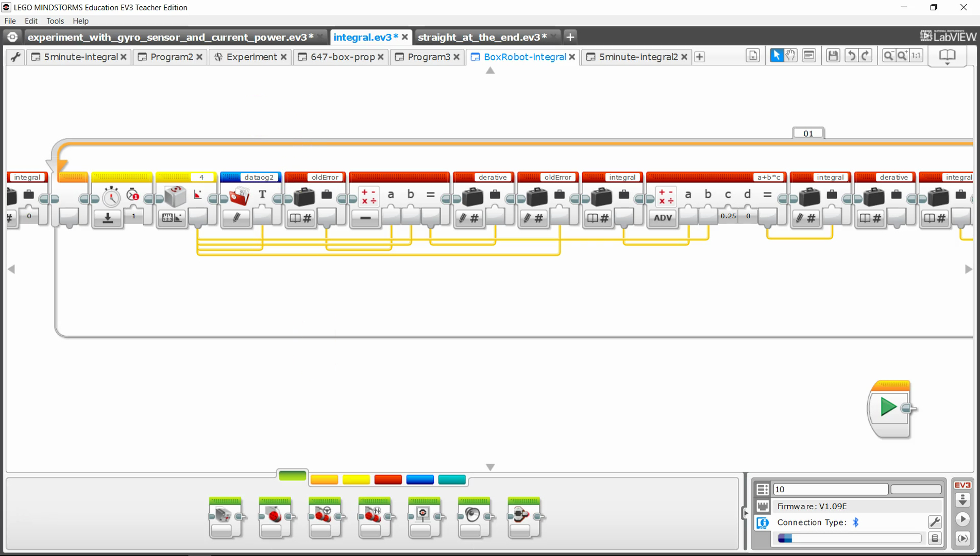980x556 pixels.
Task: Click the Undo arrow in the toolbar
Action: pos(850,55)
